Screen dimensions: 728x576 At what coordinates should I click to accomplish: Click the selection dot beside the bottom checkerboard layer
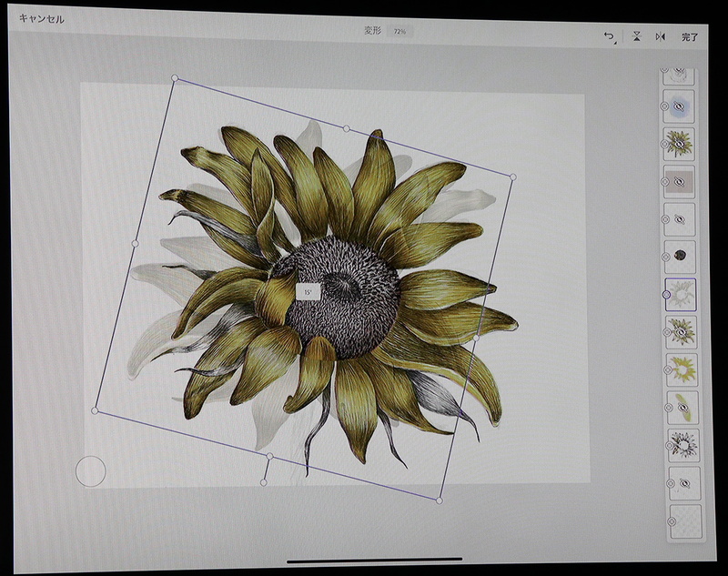click(x=672, y=521)
